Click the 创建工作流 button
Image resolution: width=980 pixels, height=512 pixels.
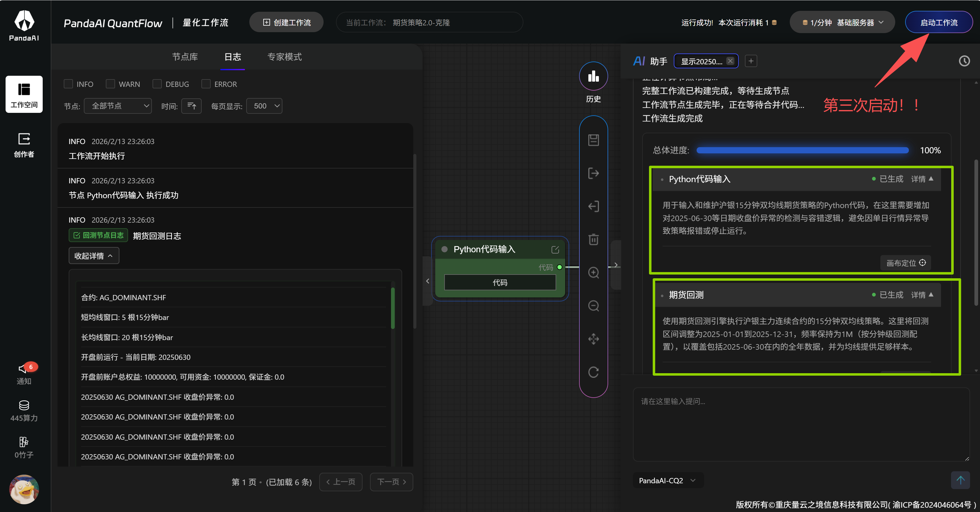click(x=286, y=23)
